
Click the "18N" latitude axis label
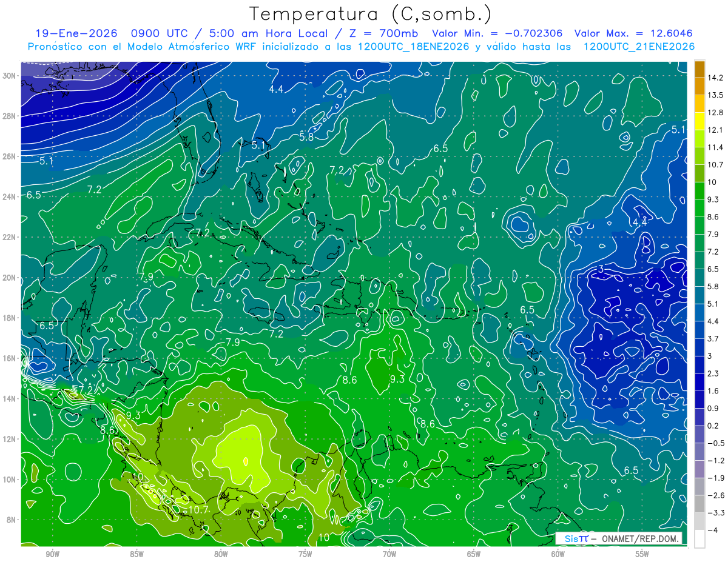[x=10, y=318]
